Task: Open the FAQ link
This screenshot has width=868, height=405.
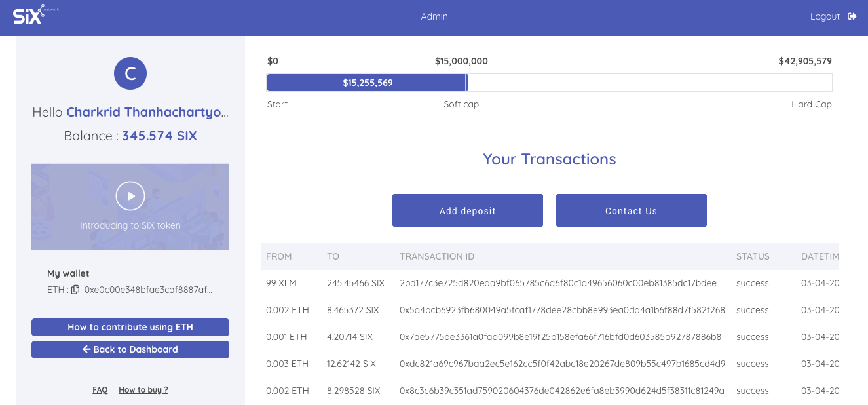Action: click(x=100, y=389)
